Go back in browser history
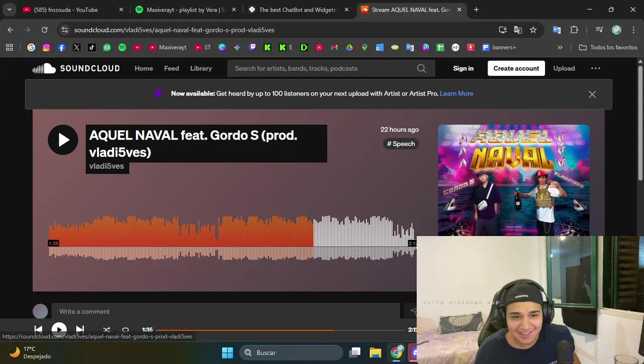 (x=11, y=30)
